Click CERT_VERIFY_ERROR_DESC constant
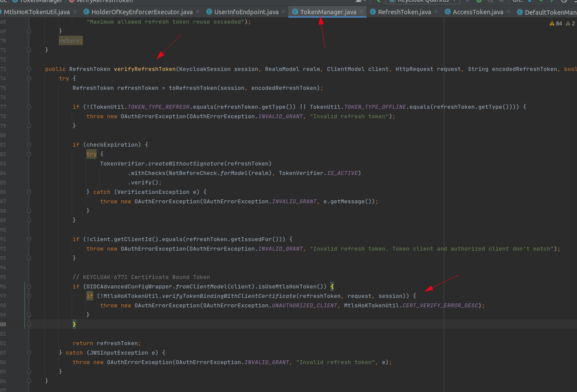Image resolution: width=577 pixels, height=392 pixels. (440, 305)
